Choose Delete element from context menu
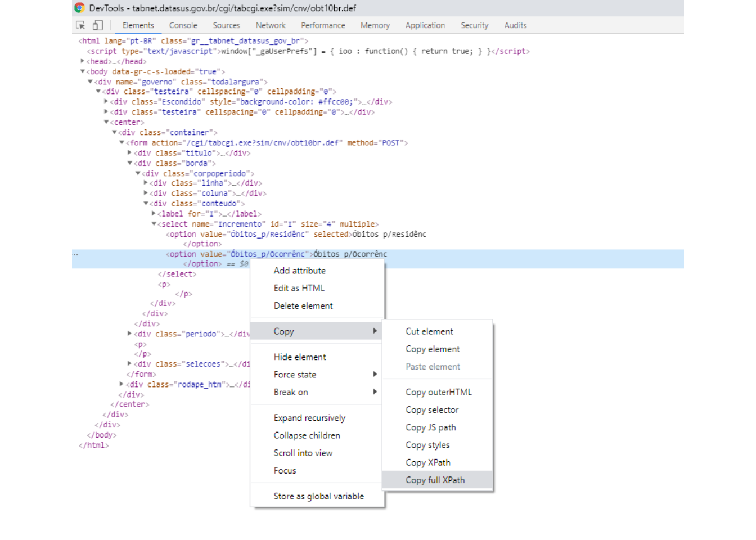The image size is (756, 540). 303,306
